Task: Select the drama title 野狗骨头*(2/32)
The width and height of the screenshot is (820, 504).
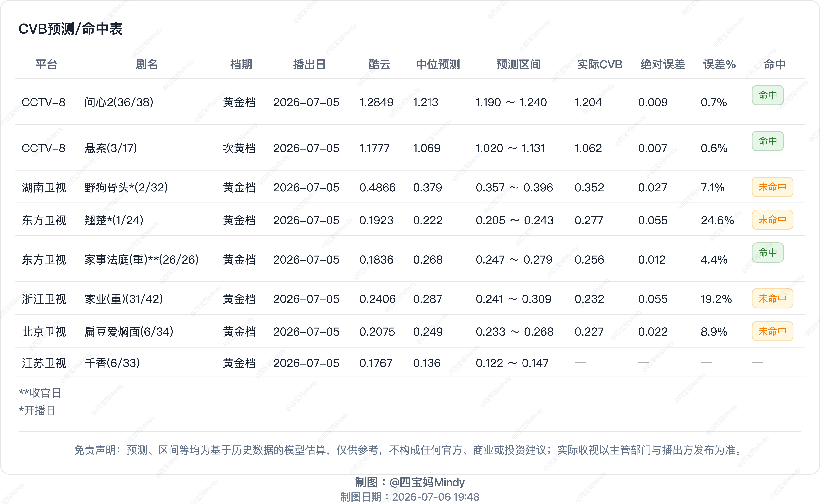Action: click(126, 187)
